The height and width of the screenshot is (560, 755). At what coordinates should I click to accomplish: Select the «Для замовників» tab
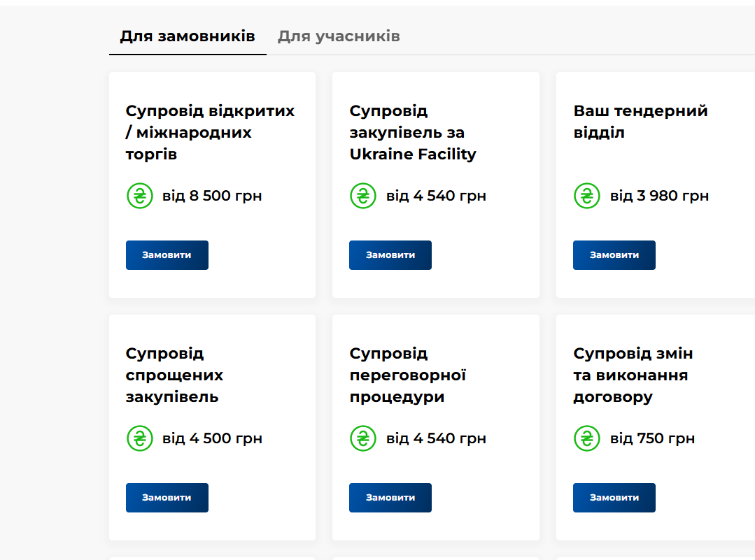pyautogui.click(x=188, y=36)
